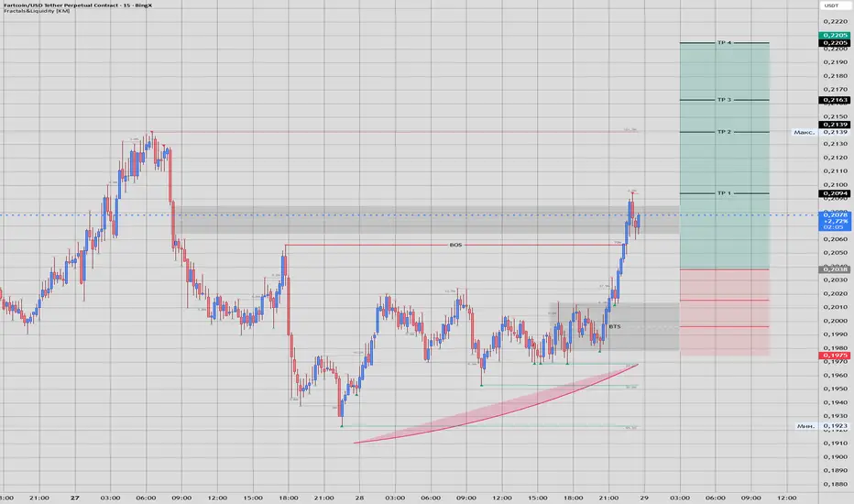
Task: Select the green take-profit zone of position
Action: pyautogui.click(x=725, y=156)
